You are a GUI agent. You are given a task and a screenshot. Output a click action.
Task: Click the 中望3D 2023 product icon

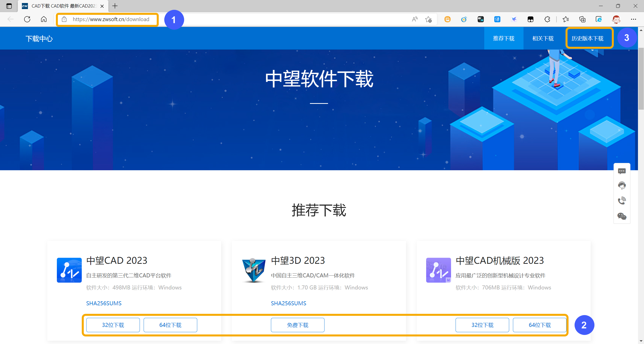point(254,270)
